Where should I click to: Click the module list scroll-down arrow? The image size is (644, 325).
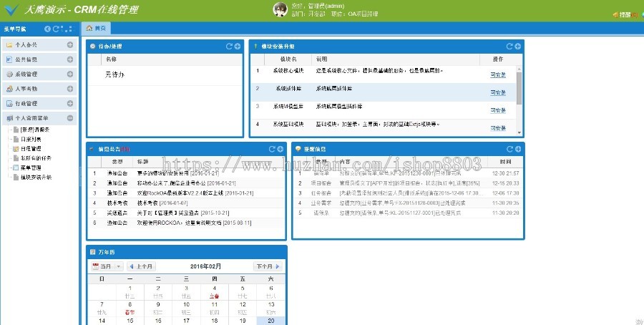tap(519, 132)
